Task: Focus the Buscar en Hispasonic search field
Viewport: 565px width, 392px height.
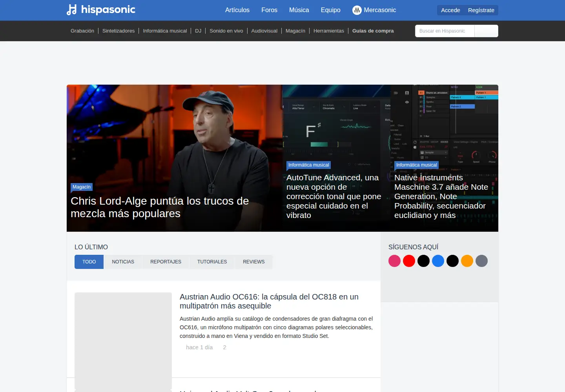Action: click(445, 31)
